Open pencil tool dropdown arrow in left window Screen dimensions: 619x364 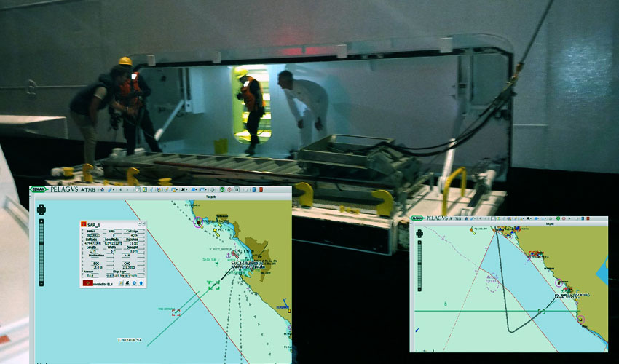[114, 190]
